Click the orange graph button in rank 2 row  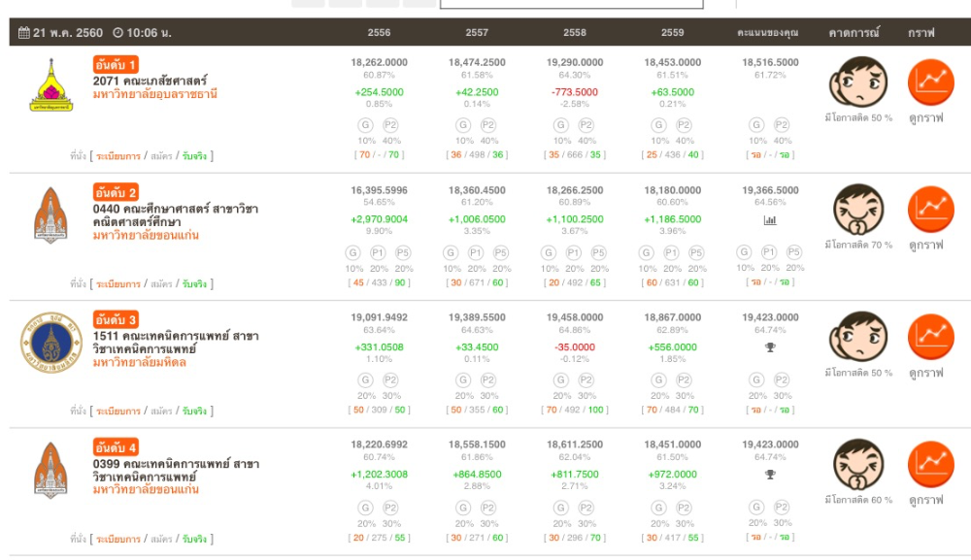pos(930,209)
